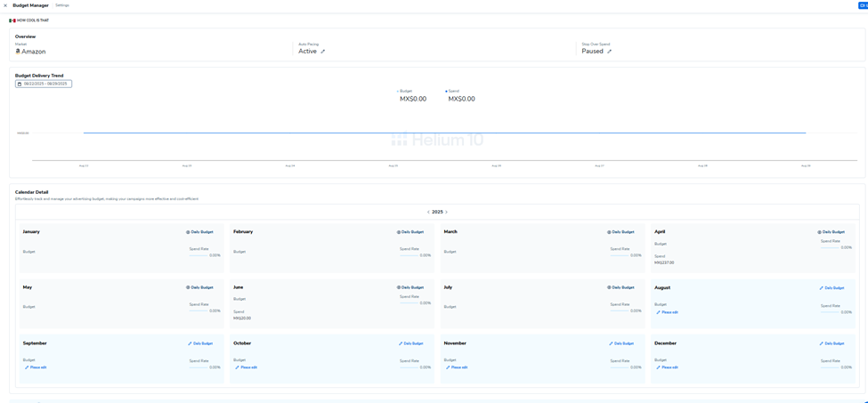Screen dimensions: 868x403
Task: Click 'Please edit' under August budget
Action: point(668,312)
